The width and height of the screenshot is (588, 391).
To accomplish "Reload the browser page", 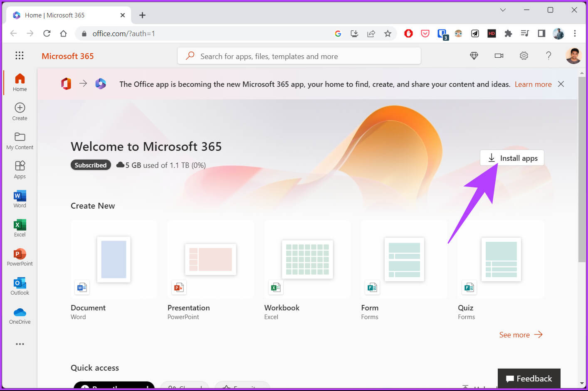I will (x=47, y=33).
